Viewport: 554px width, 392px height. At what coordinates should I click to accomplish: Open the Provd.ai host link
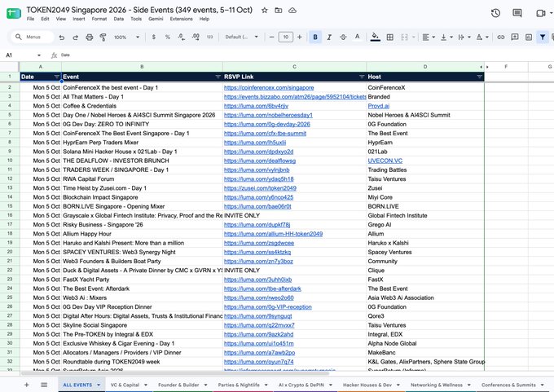[x=378, y=106]
